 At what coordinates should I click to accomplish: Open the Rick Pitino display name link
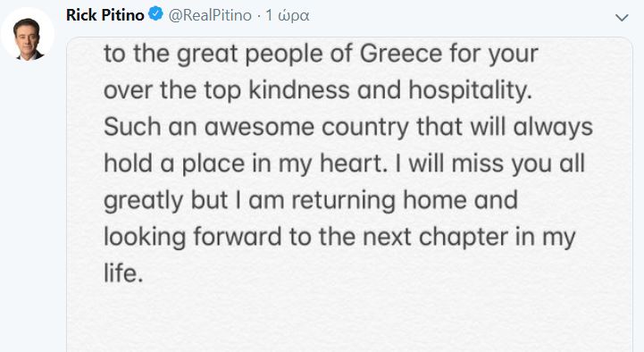point(105,15)
